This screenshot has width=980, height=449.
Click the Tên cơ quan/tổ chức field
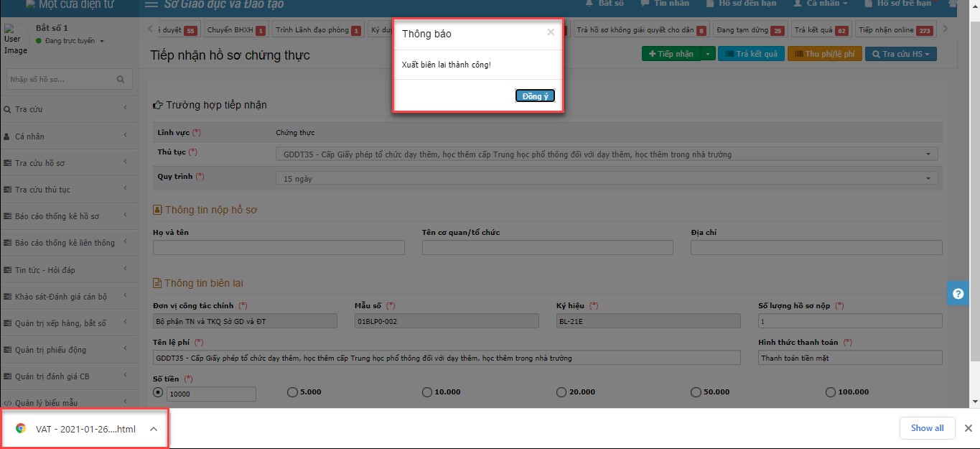[548, 248]
